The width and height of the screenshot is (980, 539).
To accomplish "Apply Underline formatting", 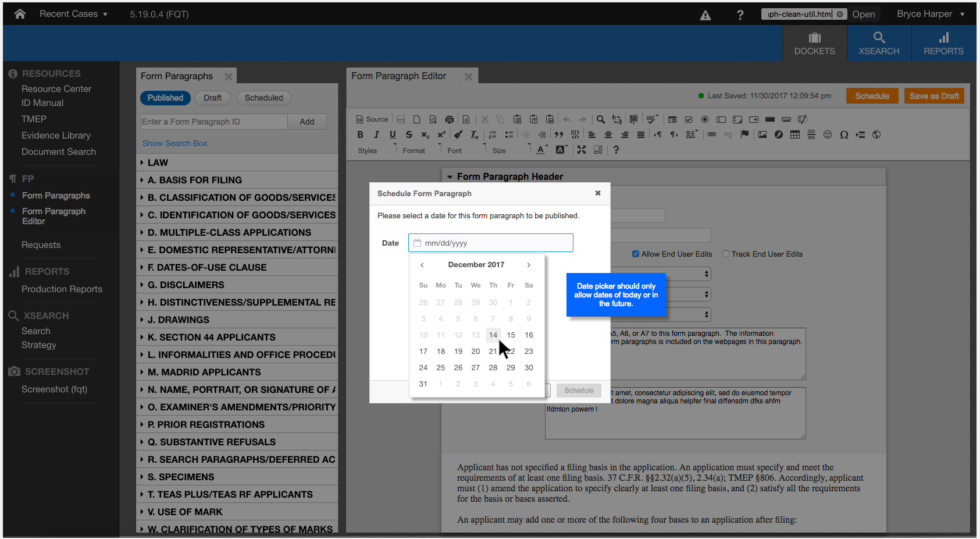I will click(393, 134).
